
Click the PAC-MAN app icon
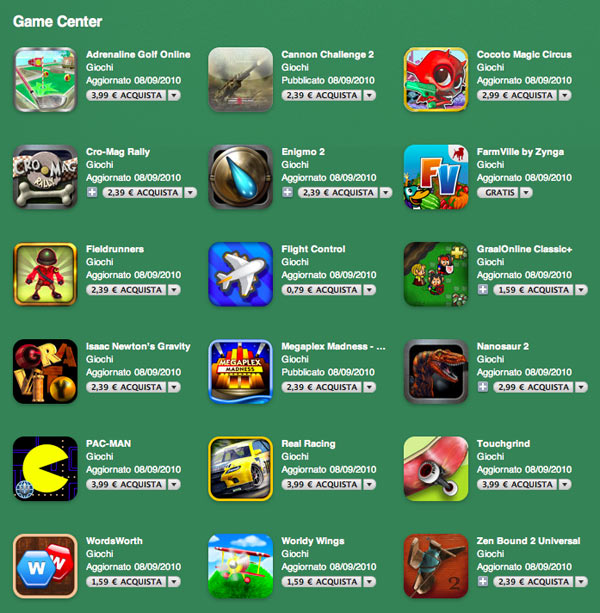click(x=45, y=469)
